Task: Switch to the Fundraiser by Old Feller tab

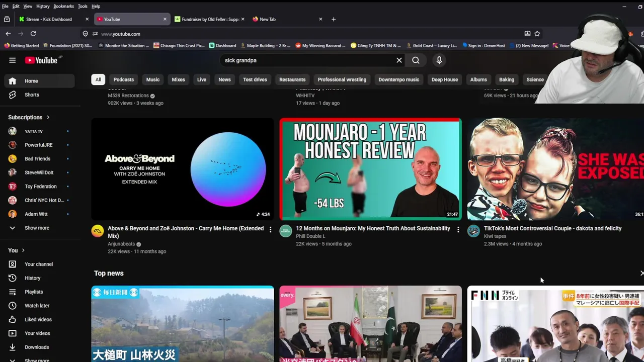Action: tap(209, 19)
